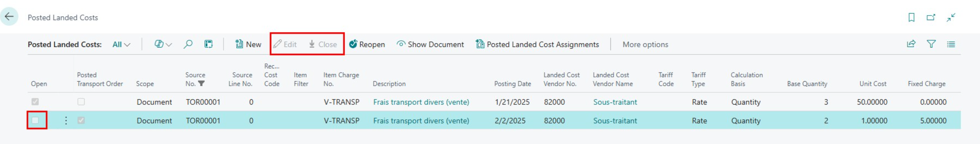Toggle the list view layout icon

click(x=951, y=44)
